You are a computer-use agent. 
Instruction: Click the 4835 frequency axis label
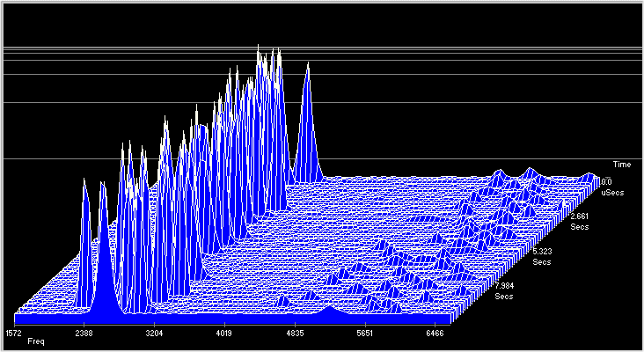(x=295, y=334)
